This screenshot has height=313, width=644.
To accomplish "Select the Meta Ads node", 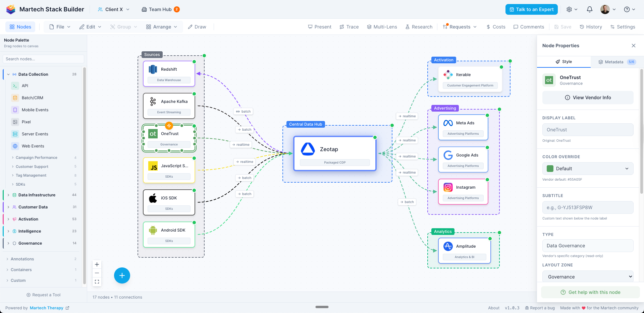I will [463, 127].
